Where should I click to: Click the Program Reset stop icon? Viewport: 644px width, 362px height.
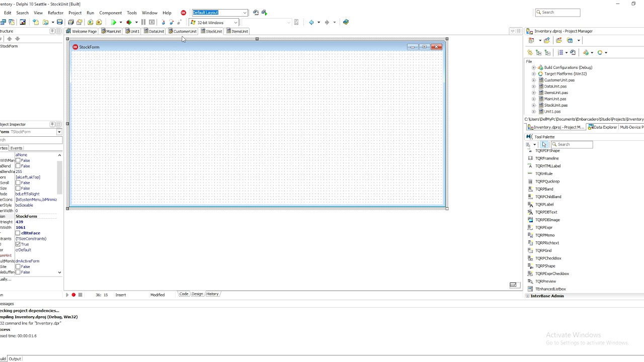click(x=151, y=22)
